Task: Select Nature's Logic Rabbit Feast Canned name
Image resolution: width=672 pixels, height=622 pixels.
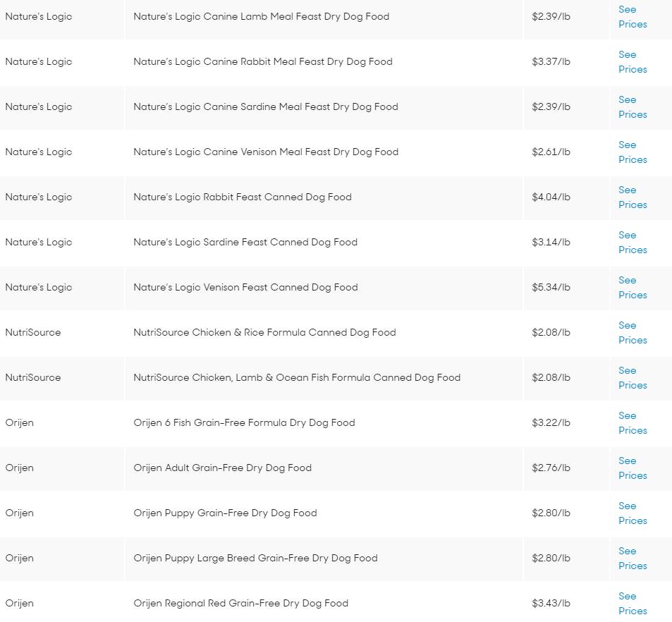Action: (243, 197)
